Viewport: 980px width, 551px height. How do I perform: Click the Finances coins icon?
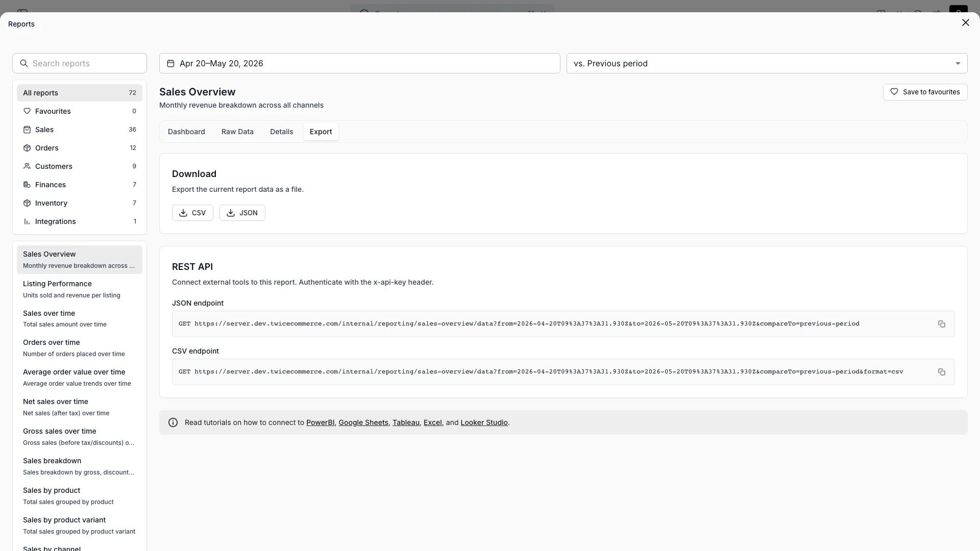27,185
